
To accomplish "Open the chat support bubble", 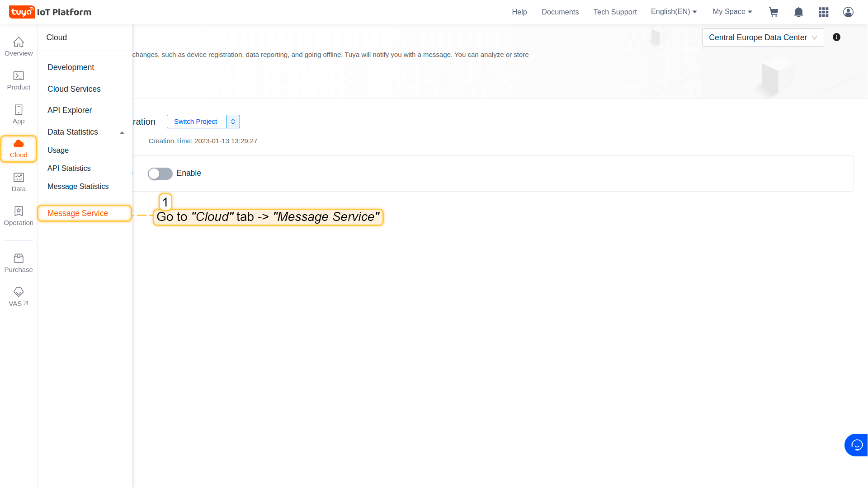I will (x=856, y=445).
